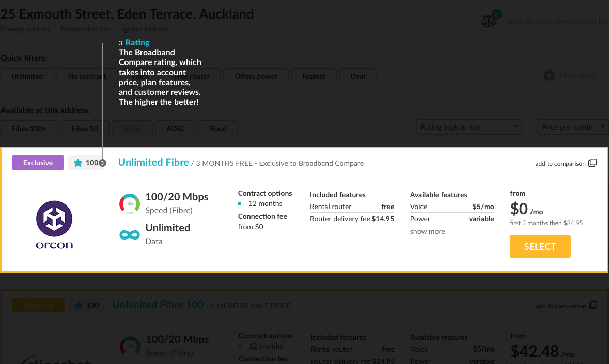
Task: Click Rental router free feature row on Orcon plan
Action: tap(352, 207)
